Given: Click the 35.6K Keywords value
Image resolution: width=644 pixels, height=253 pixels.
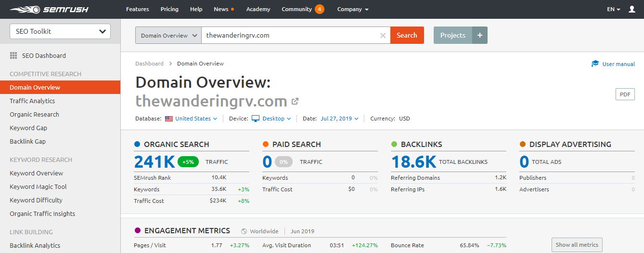Looking at the screenshot, I should click(219, 189).
